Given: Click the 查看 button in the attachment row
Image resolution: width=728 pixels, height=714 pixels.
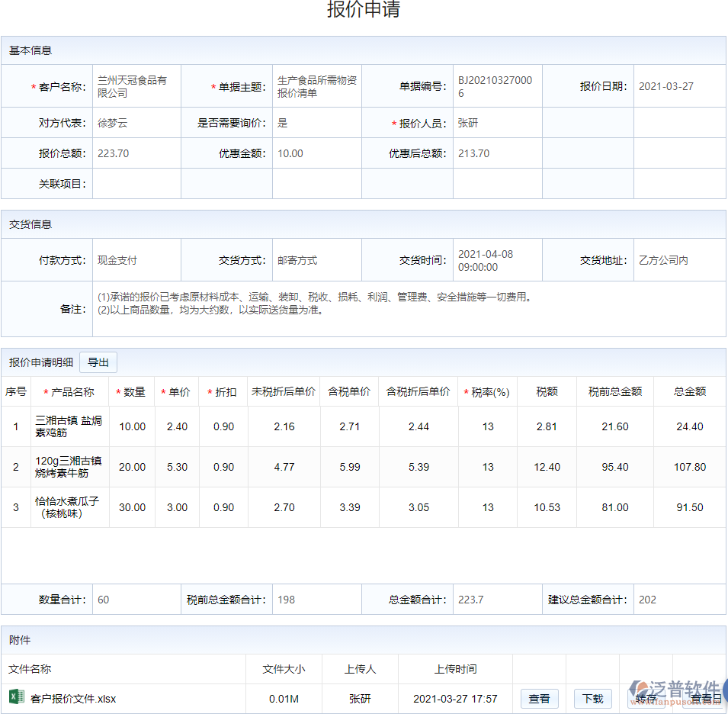Looking at the screenshot, I should pos(539,699).
